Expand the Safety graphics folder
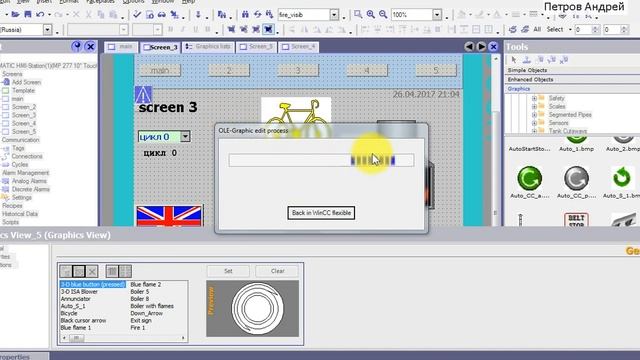 534,98
